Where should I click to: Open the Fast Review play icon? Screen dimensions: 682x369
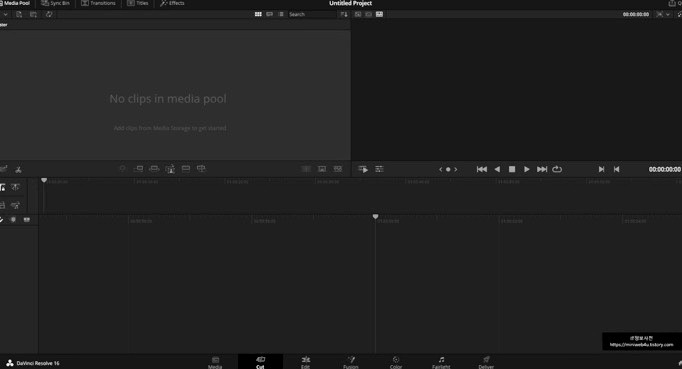[363, 169]
